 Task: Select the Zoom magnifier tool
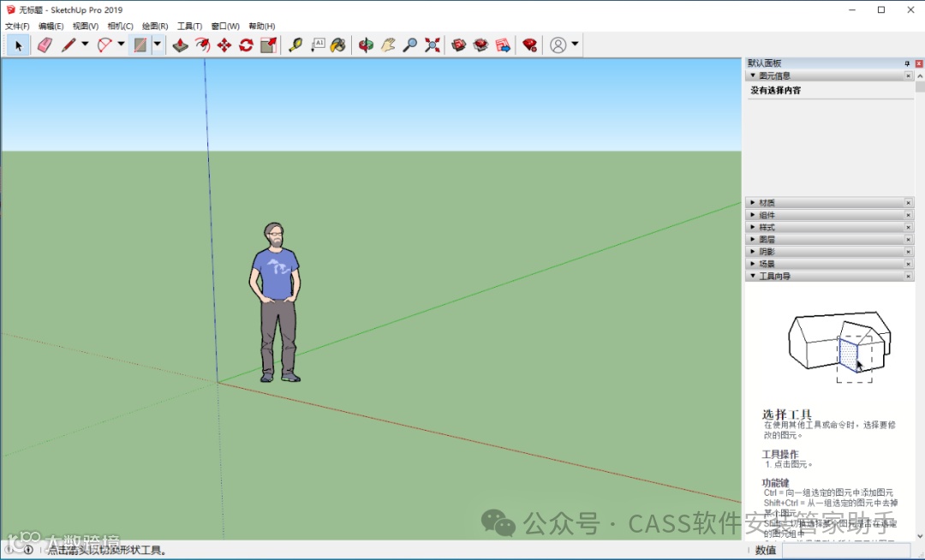pos(410,45)
